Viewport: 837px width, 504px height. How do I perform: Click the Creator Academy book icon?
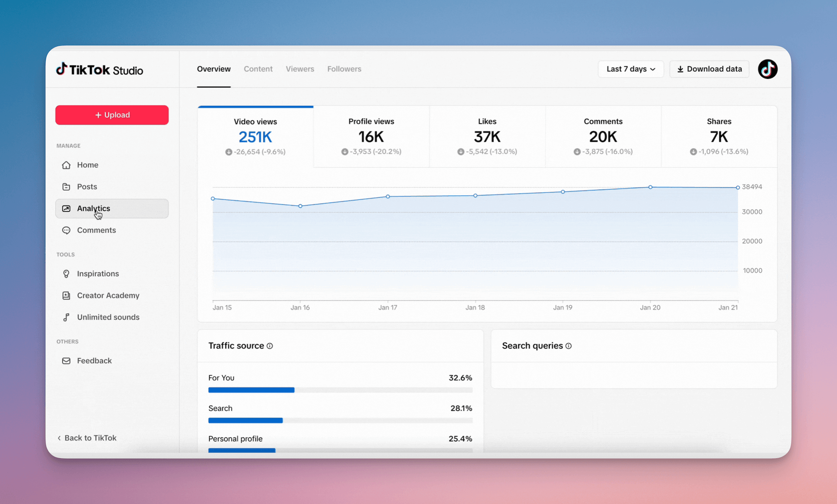tap(66, 296)
